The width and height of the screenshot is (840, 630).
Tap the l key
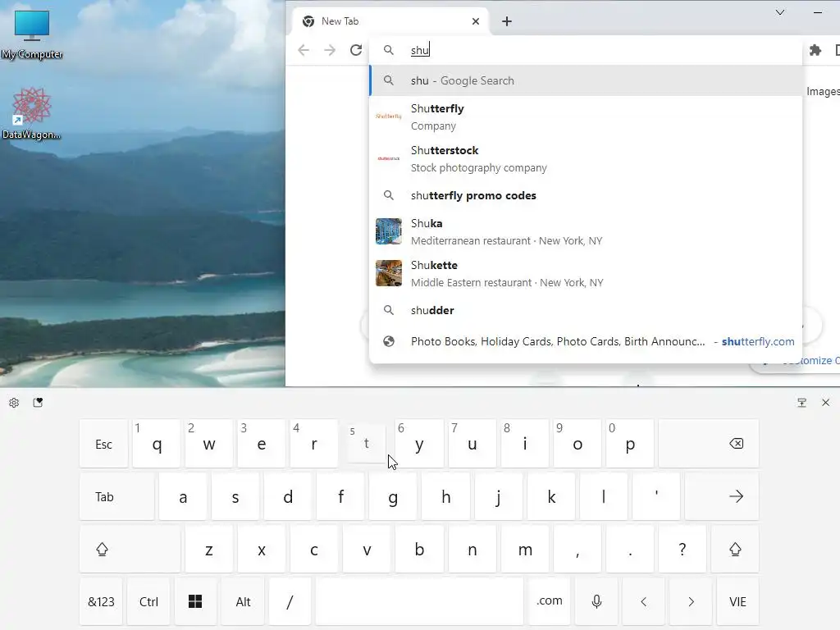pyautogui.click(x=603, y=496)
